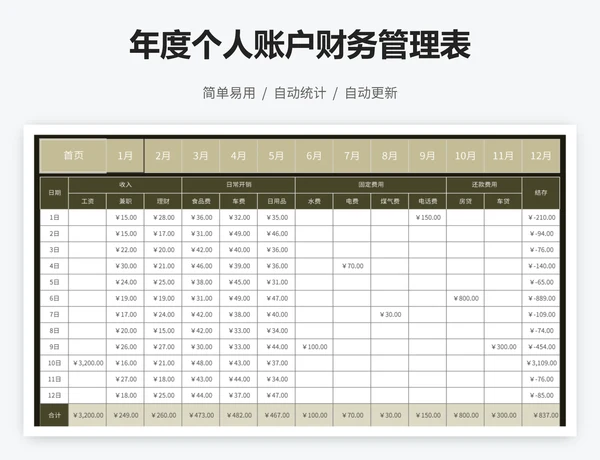Select the 6日 date cell
The image size is (600, 460).
point(54,298)
